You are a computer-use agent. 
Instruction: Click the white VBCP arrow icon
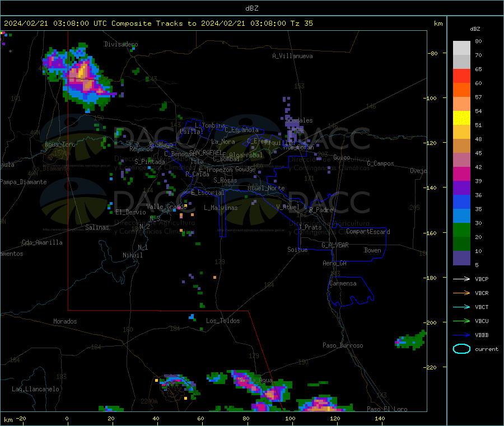pyautogui.click(x=461, y=279)
